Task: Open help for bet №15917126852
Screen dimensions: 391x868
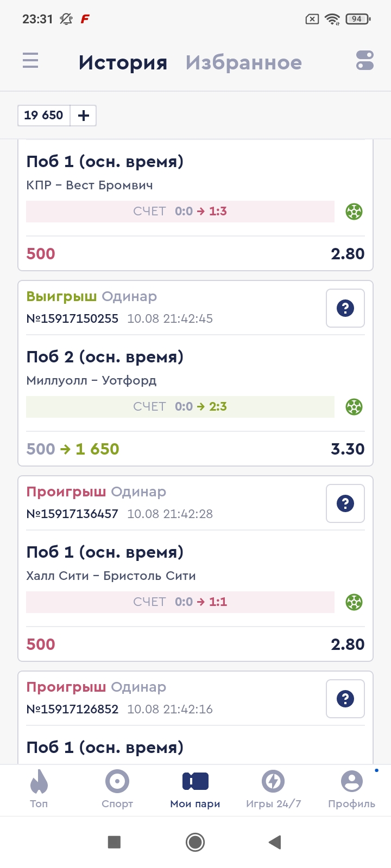Action: [345, 699]
